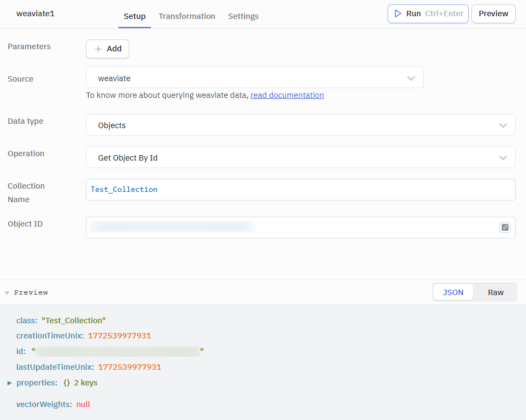This screenshot has height=420, width=526.
Task: Open the Data type Objects dropdown
Action: pos(301,125)
